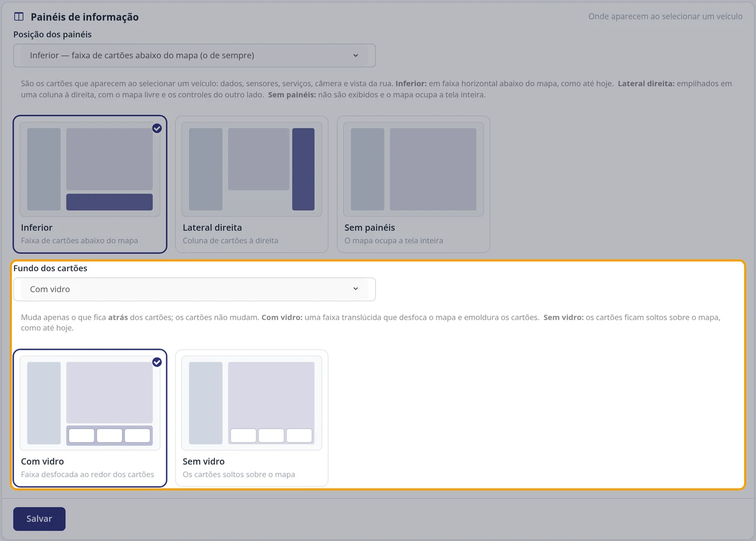This screenshot has width=756, height=541.
Task: Click the Sem vidro preview thumbnail
Action: (252, 403)
